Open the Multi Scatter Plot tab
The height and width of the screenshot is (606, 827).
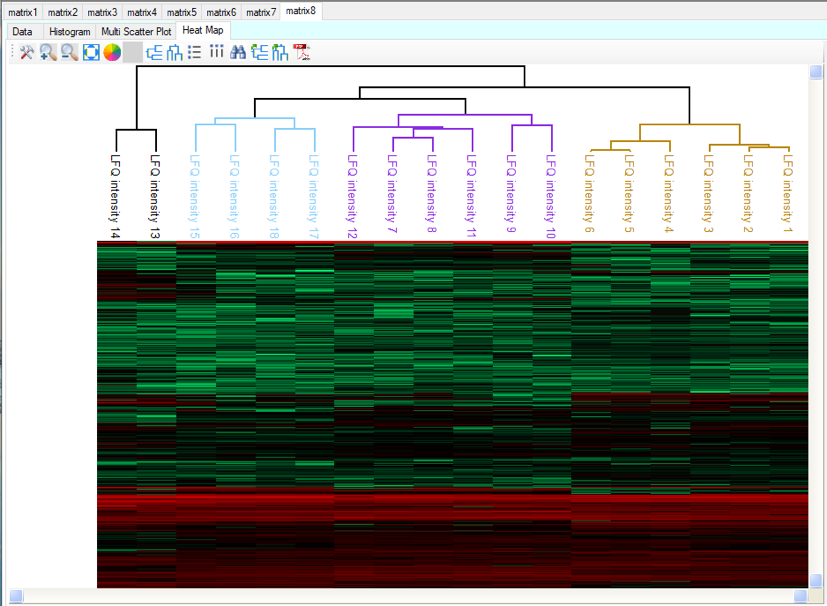point(137,32)
